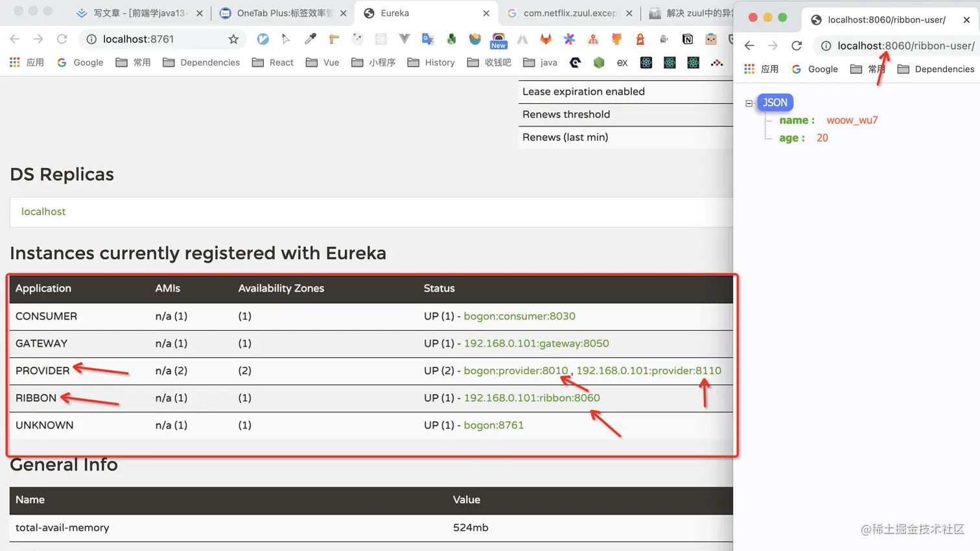Click the GATEWAY application cell
The image size is (980, 551).
[x=41, y=344]
